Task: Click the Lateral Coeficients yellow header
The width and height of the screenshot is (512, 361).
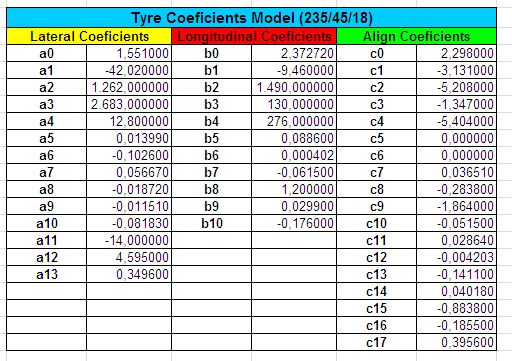Action: pyautogui.click(x=89, y=36)
